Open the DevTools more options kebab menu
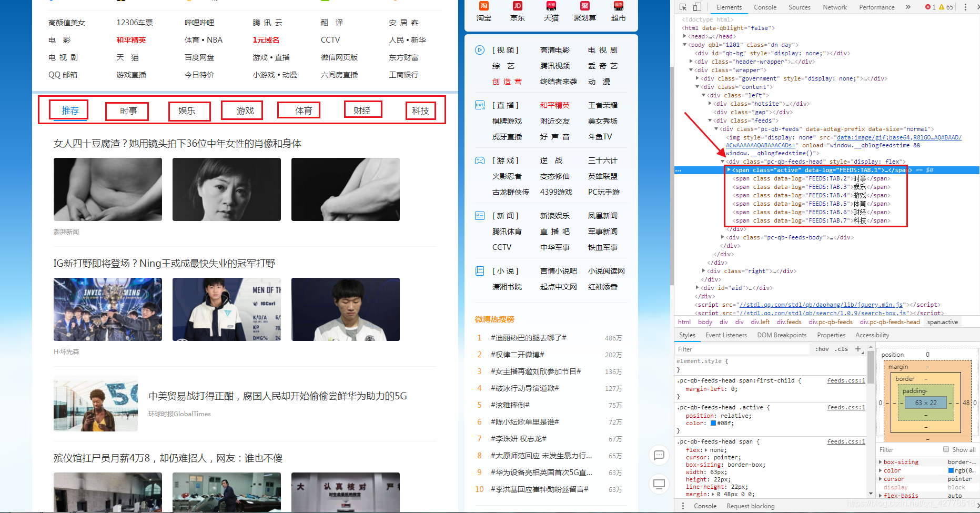 coord(965,7)
